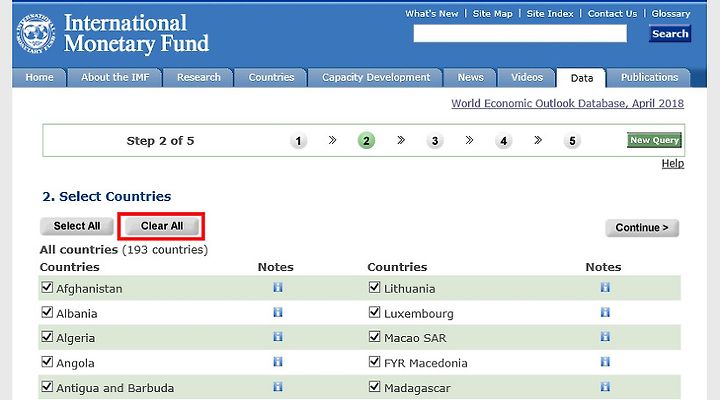Open the Glossary link

(671, 14)
